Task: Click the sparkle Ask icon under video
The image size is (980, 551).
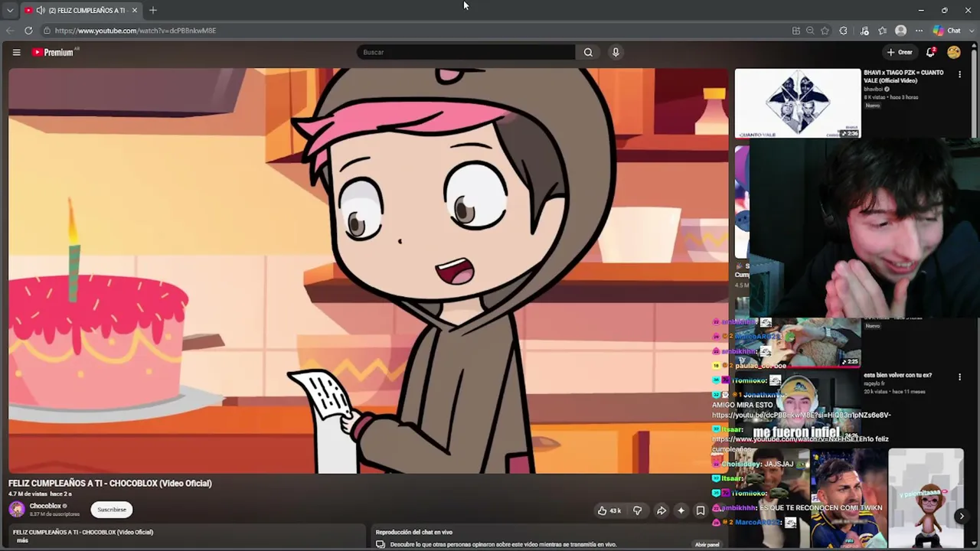Action: tap(681, 510)
